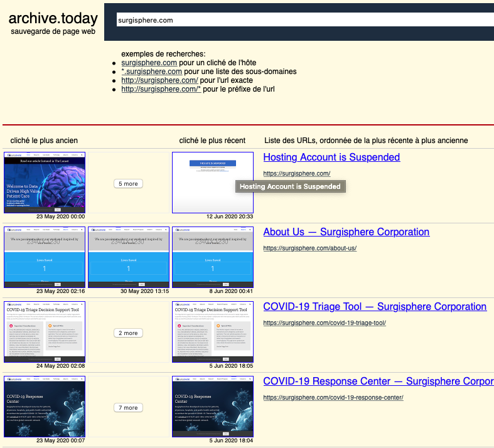Expand the 5 more snapshots button
This screenshot has width=494, height=448.
point(128,184)
